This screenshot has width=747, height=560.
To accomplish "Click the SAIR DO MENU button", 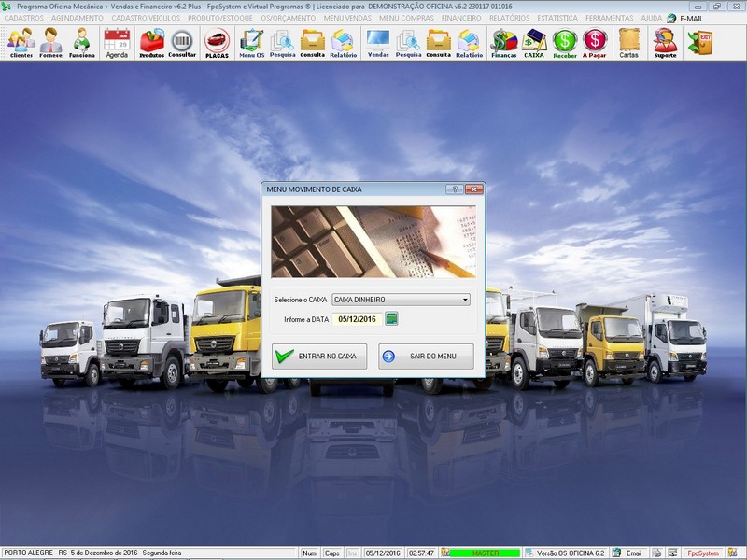I will [426, 357].
